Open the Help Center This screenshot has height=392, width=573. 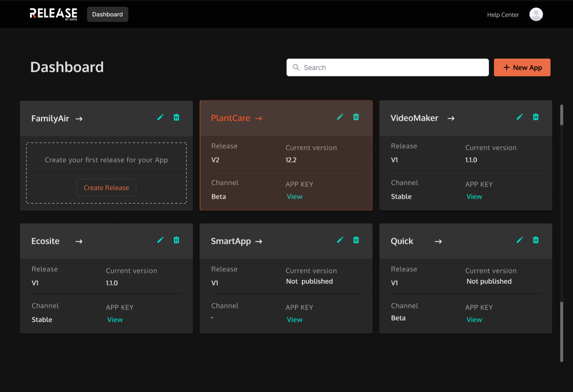point(503,15)
